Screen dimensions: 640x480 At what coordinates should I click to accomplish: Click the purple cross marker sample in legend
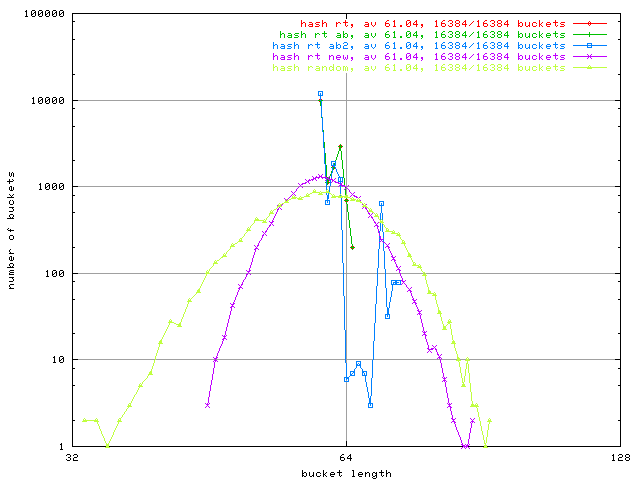pyautogui.click(x=589, y=57)
